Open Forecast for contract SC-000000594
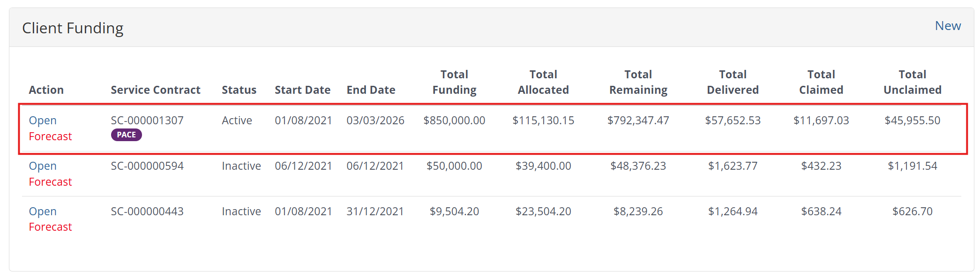 (50, 182)
